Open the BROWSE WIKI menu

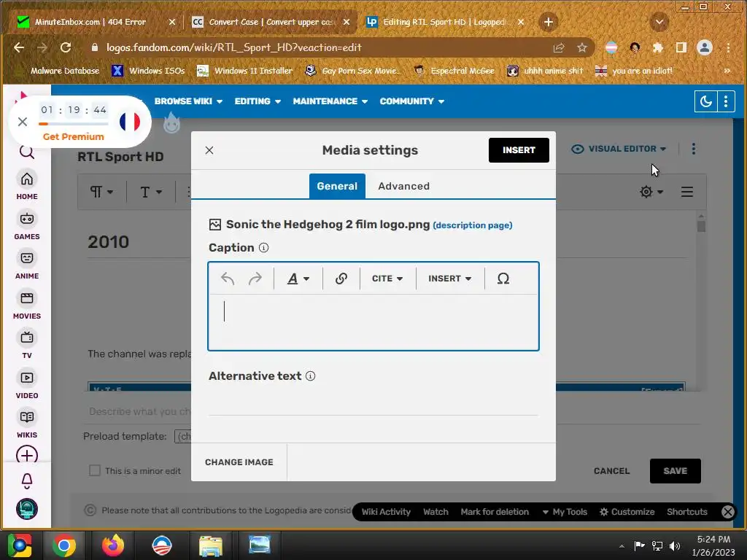(188, 101)
